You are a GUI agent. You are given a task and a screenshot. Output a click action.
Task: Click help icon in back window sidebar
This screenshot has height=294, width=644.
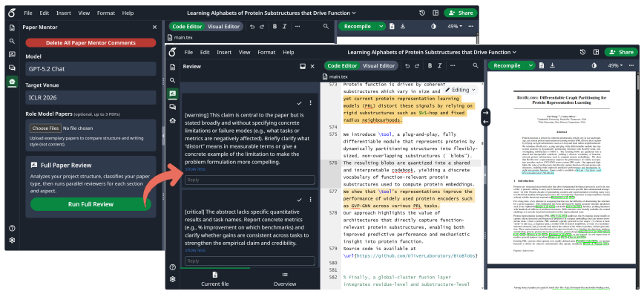point(12,228)
